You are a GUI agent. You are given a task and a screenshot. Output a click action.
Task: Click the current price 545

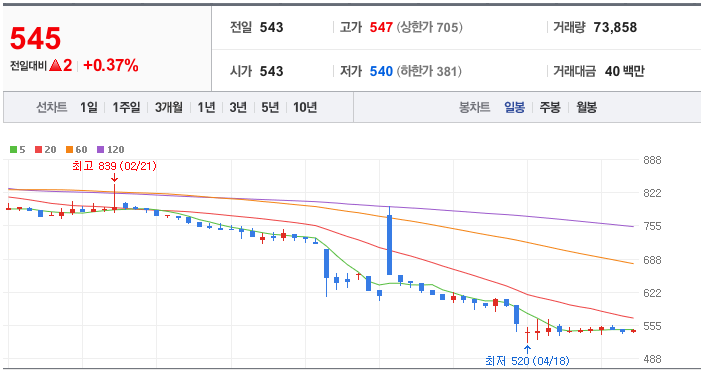pyautogui.click(x=35, y=38)
